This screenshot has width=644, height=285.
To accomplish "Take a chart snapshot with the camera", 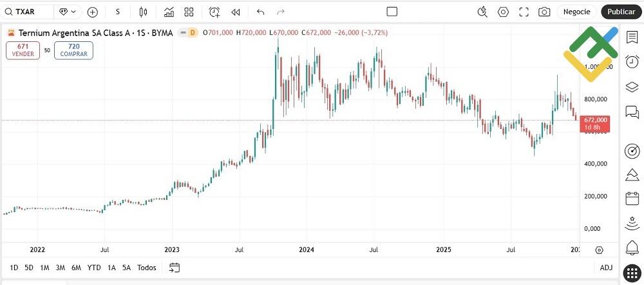I will coord(544,12).
